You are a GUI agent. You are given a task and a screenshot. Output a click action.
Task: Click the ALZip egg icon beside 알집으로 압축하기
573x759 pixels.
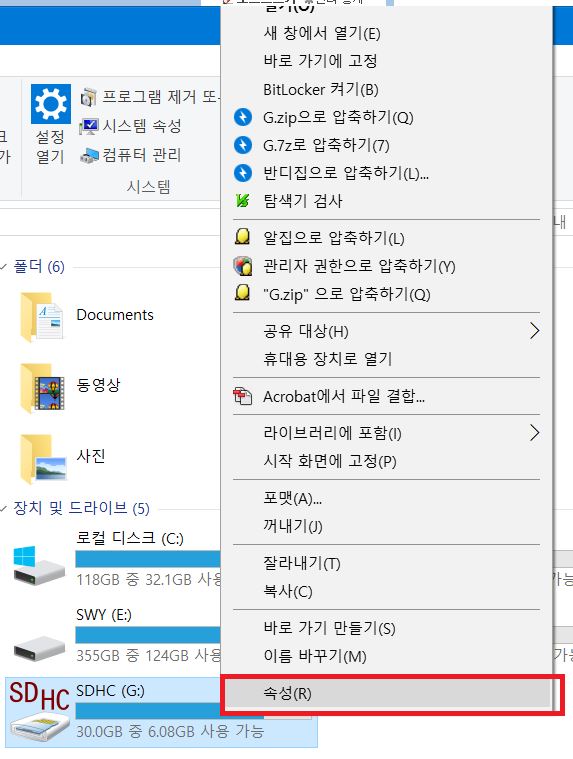pos(242,237)
